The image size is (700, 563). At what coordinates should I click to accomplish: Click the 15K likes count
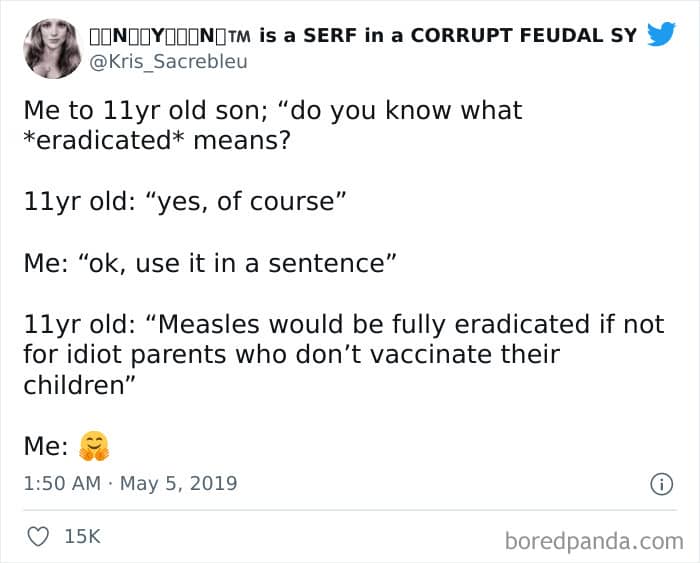[x=83, y=536]
